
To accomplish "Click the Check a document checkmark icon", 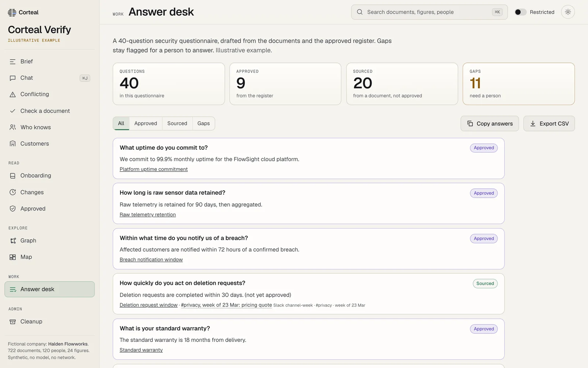I will click(12, 111).
